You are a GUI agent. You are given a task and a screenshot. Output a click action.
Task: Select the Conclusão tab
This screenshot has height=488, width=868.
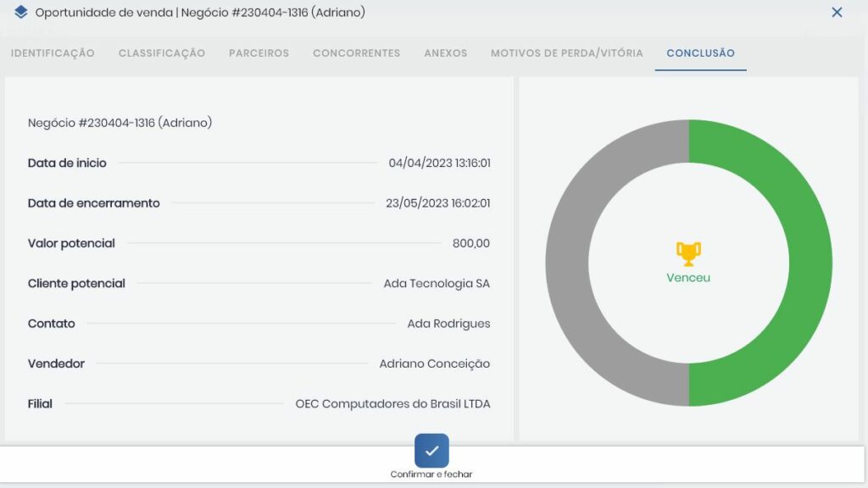point(700,53)
